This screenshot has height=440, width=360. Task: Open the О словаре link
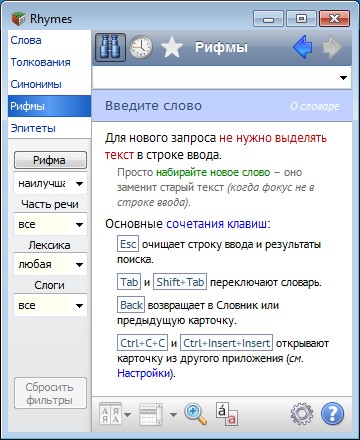(315, 106)
